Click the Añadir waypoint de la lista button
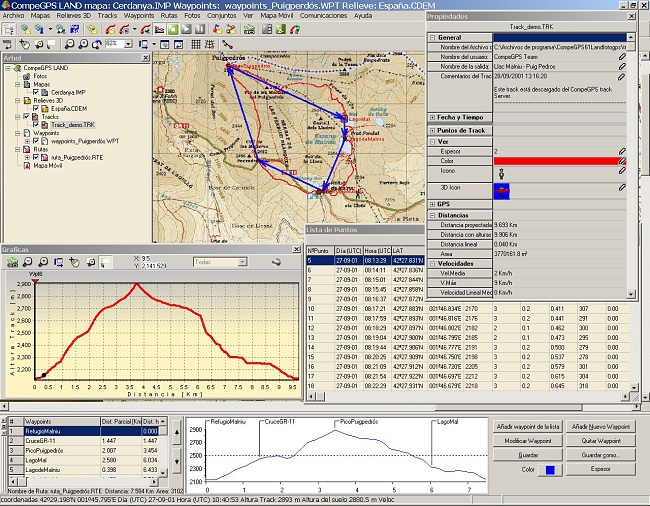This screenshot has height=506, width=650. pos(528,426)
